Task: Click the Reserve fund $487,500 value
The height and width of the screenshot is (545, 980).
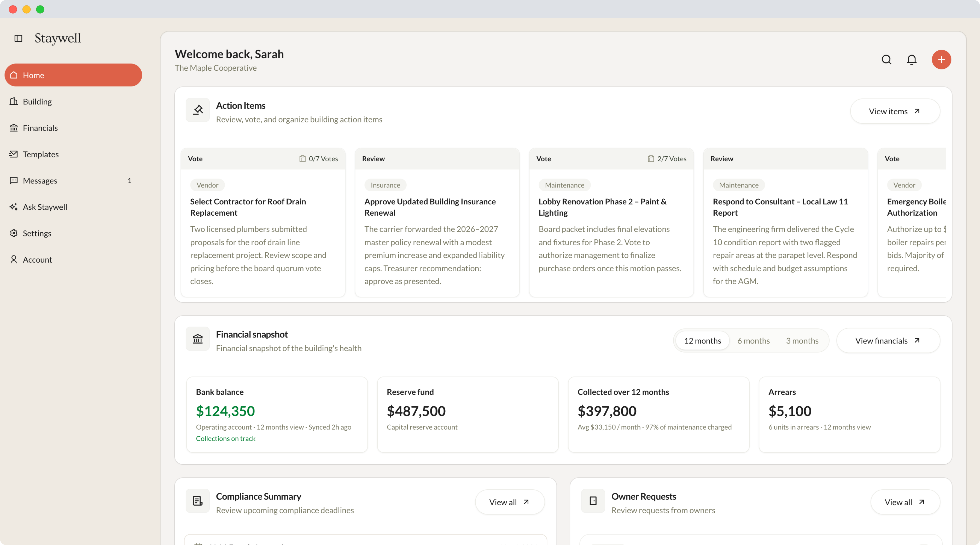Action: [416, 411]
